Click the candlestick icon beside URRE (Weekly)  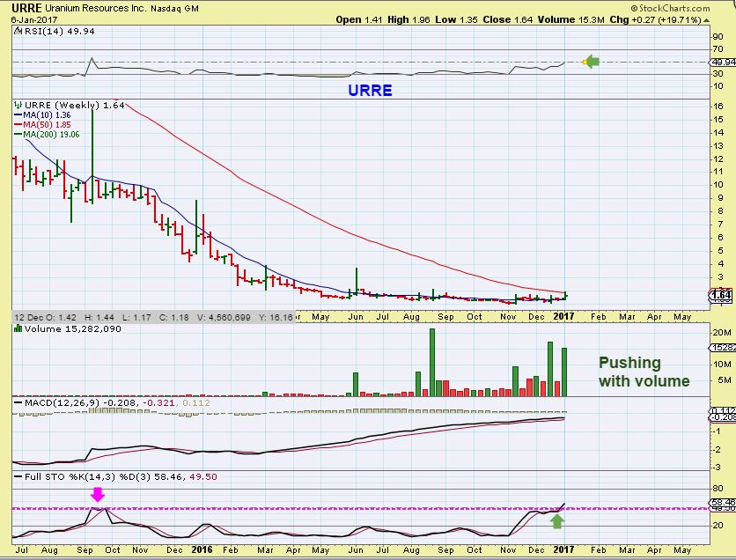click(18, 105)
